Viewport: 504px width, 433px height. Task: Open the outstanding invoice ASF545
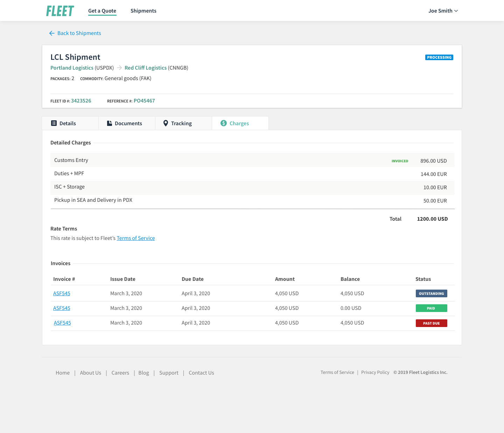[62, 293]
